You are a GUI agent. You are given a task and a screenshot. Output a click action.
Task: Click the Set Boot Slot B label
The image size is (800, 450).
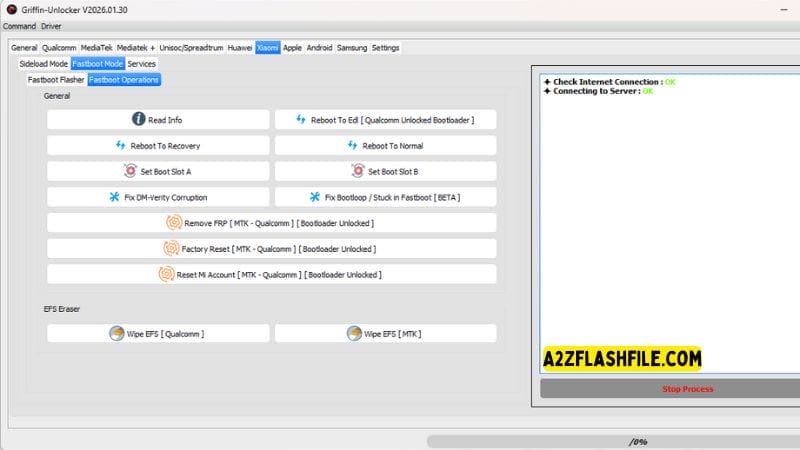tap(393, 172)
